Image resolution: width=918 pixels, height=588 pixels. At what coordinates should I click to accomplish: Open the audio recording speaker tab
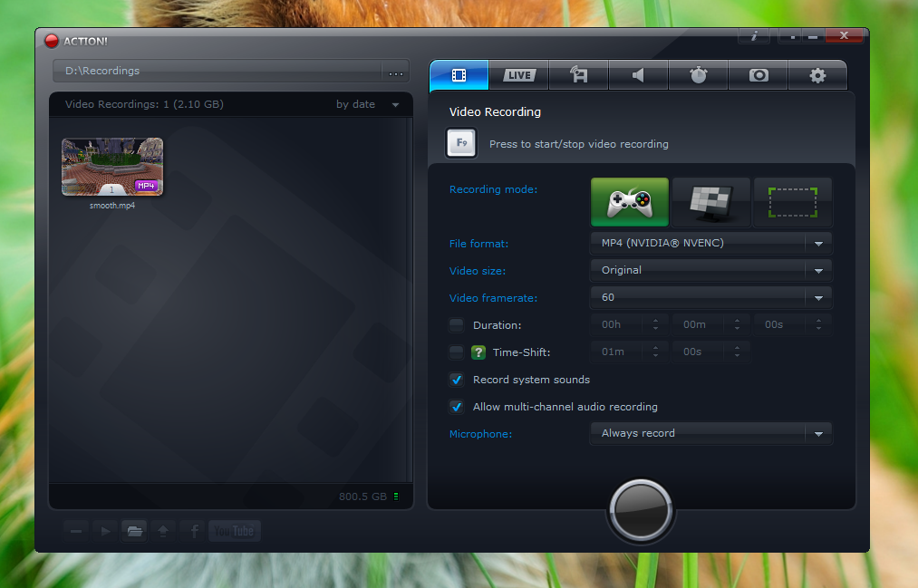point(638,75)
